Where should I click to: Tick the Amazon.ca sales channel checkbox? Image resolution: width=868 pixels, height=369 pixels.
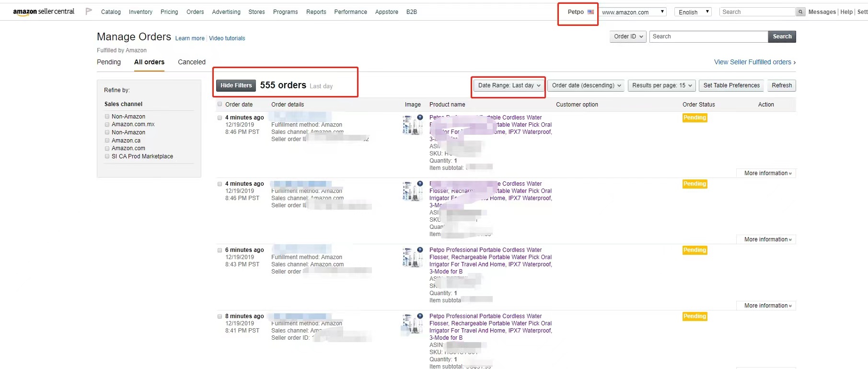(107, 141)
